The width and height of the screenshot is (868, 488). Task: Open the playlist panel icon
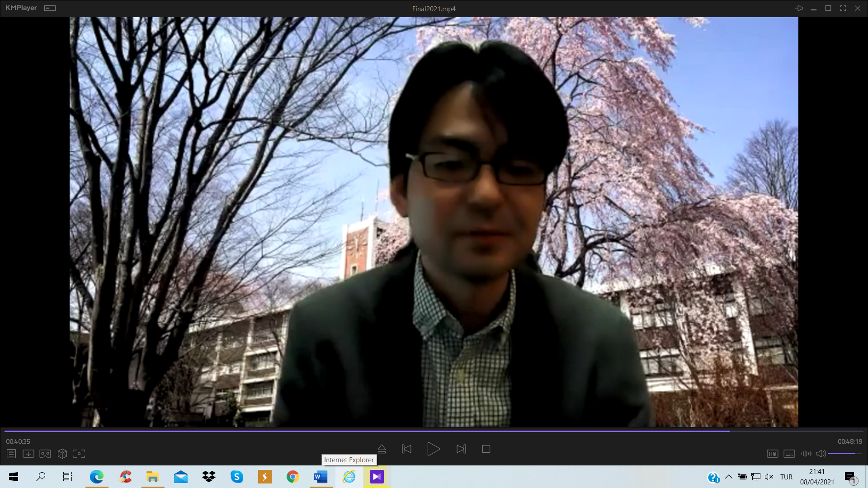11,454
